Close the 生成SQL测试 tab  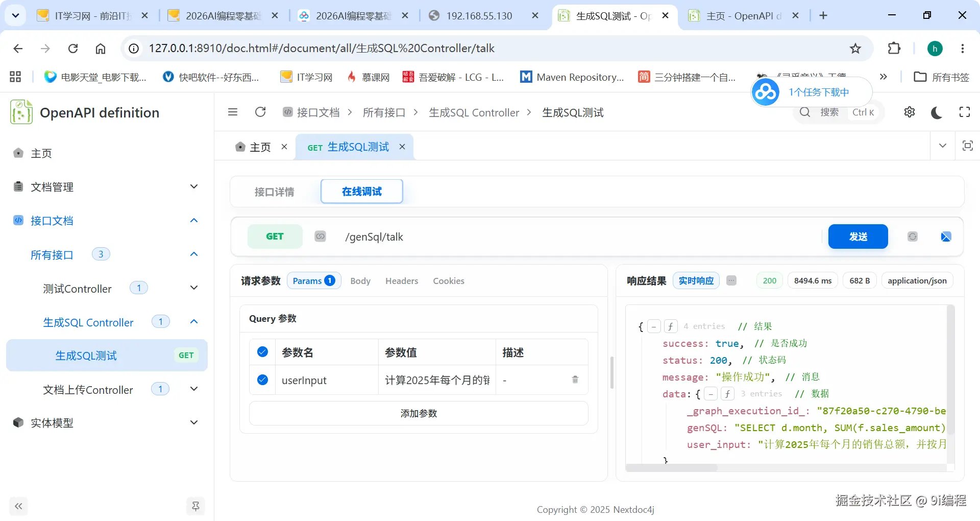[x=402, y=147]
